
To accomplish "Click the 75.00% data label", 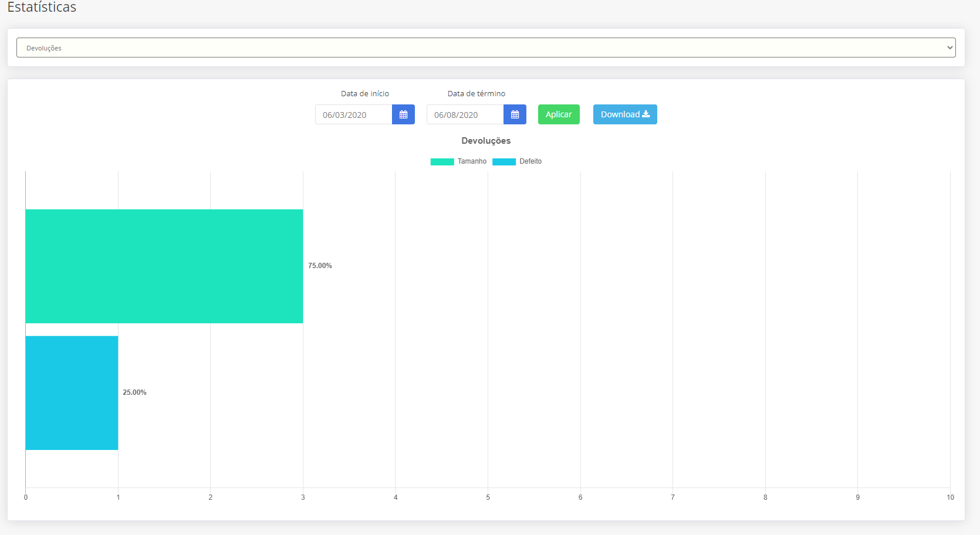I will click(x=320, y=266).
